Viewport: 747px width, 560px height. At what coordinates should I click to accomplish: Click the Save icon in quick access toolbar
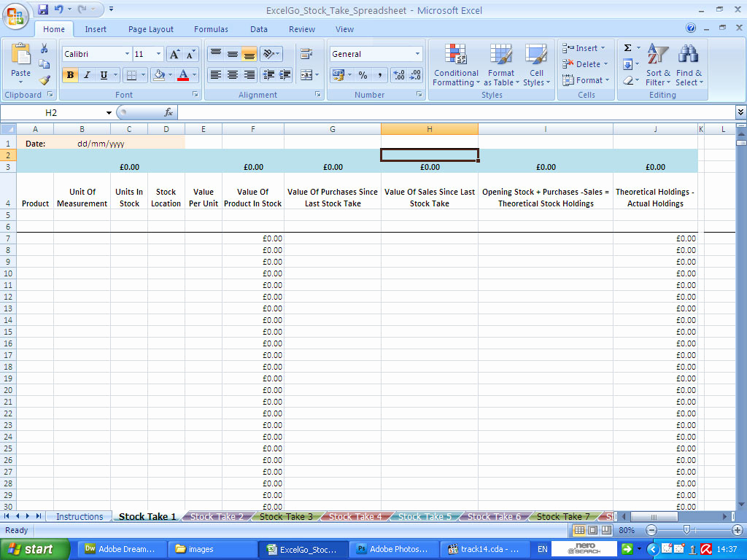pyautogui.click(x=43, y=9)
